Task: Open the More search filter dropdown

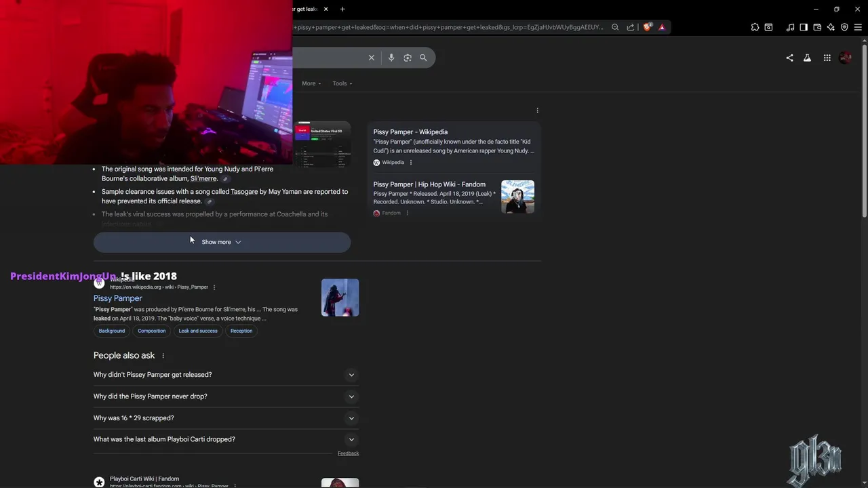Action: coord(311,83)
